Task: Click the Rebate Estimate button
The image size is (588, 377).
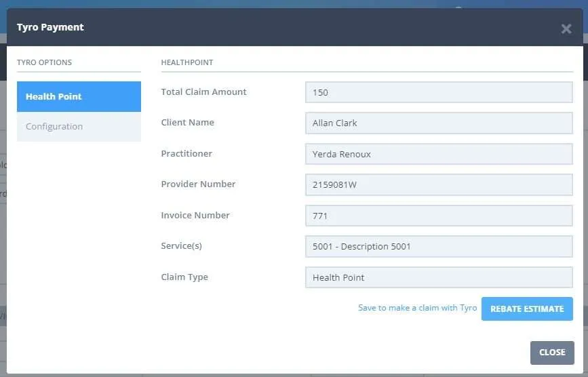Action: 527,309
